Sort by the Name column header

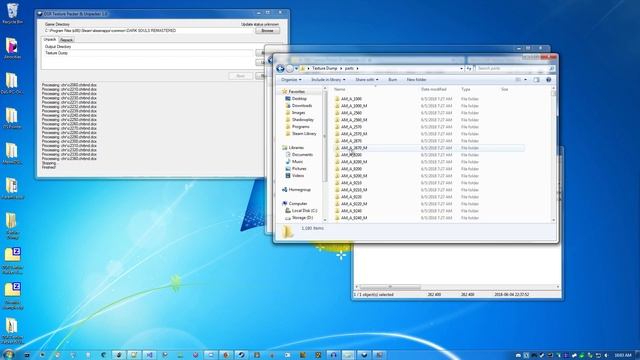pos(340,89)
